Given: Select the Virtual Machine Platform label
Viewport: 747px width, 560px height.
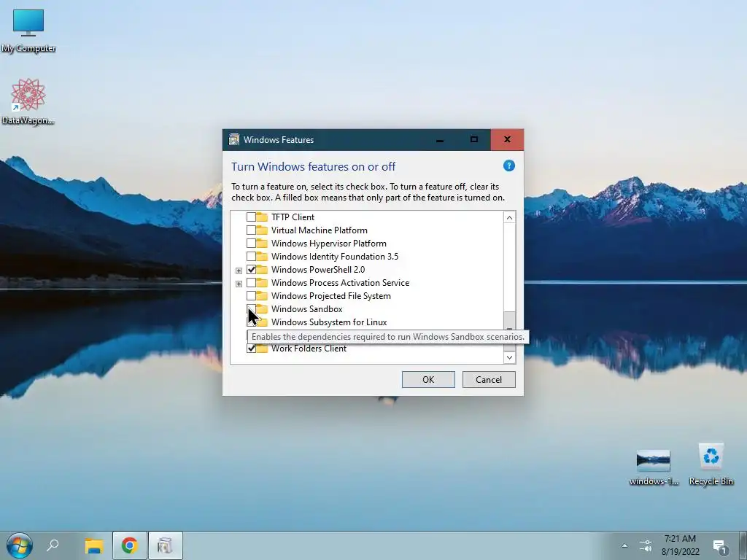Looking at the screenshot, I should click(x=320, y=230).
